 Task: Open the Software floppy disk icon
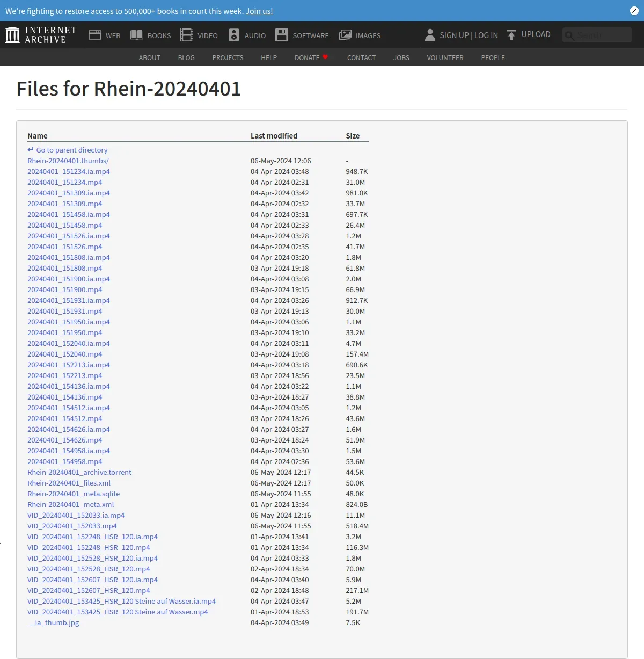click(282, 35)
